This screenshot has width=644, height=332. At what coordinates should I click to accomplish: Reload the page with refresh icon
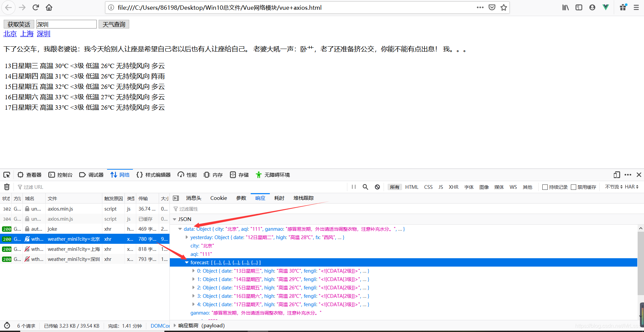tap(36, 7)
